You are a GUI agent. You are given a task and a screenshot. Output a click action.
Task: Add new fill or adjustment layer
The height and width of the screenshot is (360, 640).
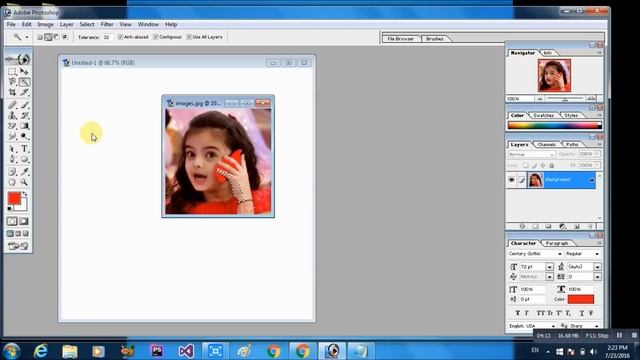pyautogui.click(x=563, y=226)
